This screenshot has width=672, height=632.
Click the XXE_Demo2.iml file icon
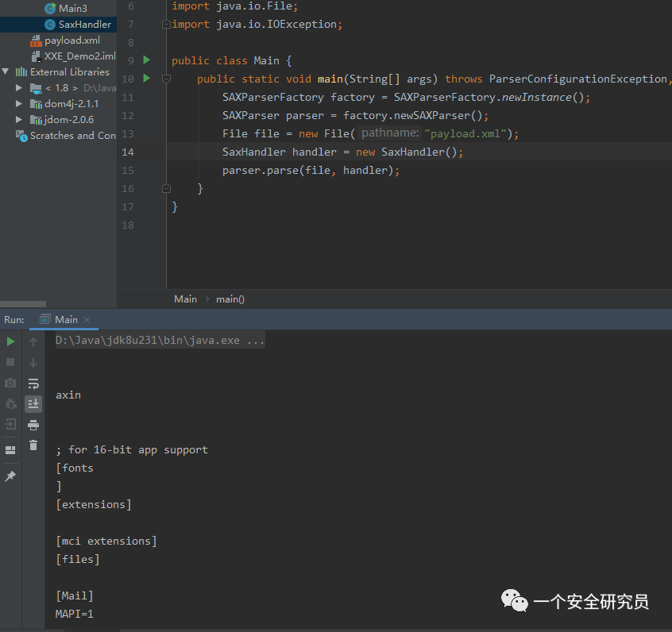point(36,56)
